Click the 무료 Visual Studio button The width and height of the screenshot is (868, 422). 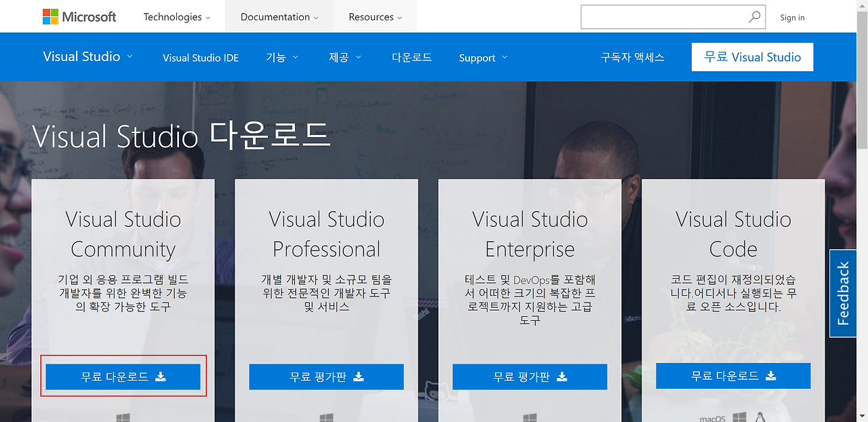coord(753,57)
